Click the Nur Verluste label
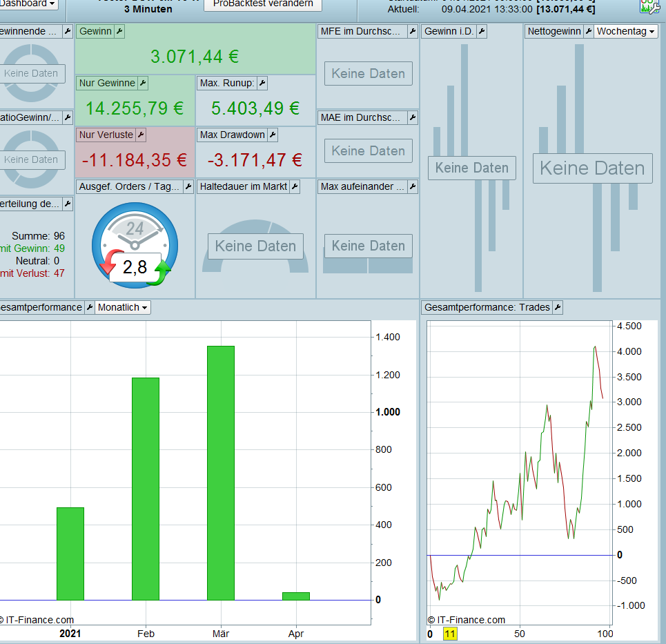 coord(106,135)
